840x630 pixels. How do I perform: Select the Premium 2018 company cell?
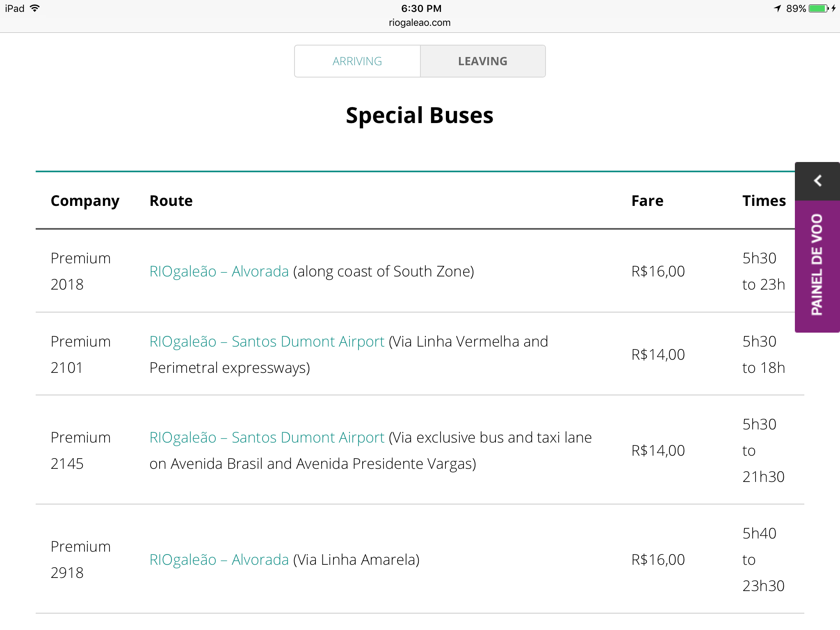pos(81,272)
